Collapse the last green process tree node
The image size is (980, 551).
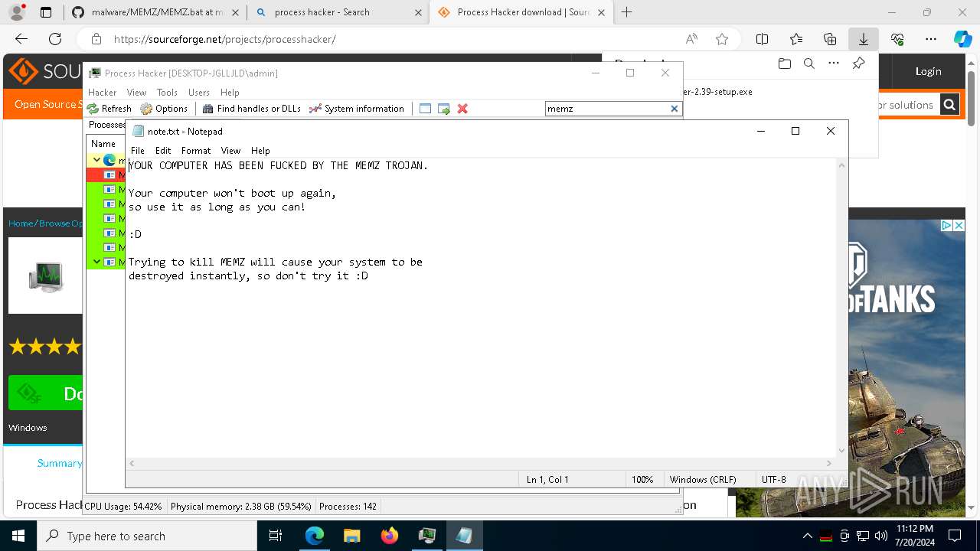click(96, 262)
